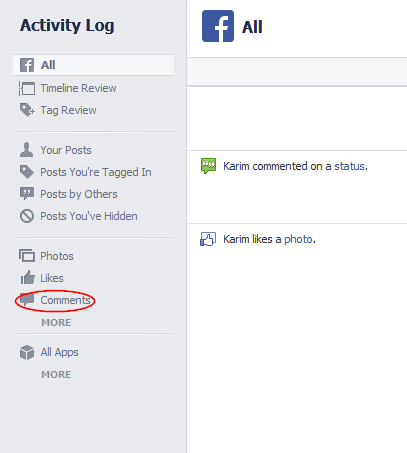Image resolution: width=407 pixels, height=453 pixels.
Task: Click the Tag Review tag icon
Action: pyautogui.click(x=27, y=110)
